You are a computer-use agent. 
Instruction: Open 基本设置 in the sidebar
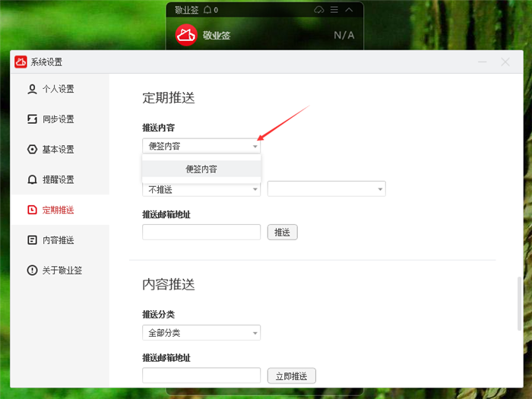click(60, 149)
